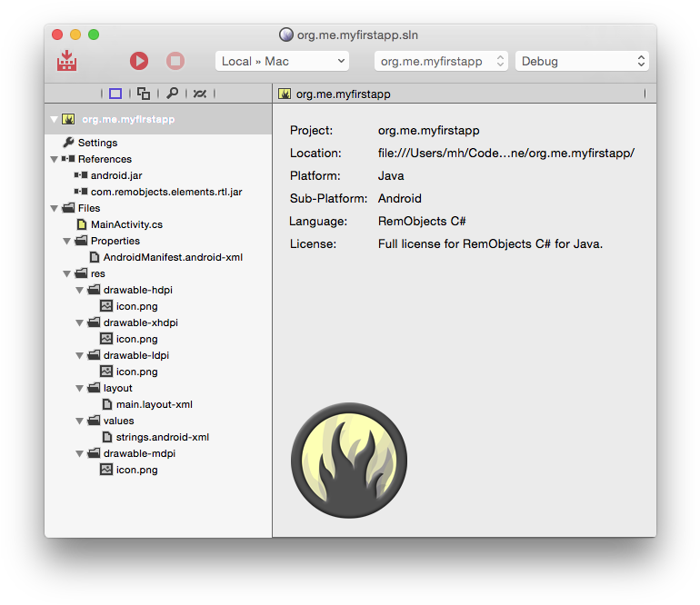Open the org.me.myfirstapp project selector dropdown
The height and width of the screenshot is (605, 700).
441,61
